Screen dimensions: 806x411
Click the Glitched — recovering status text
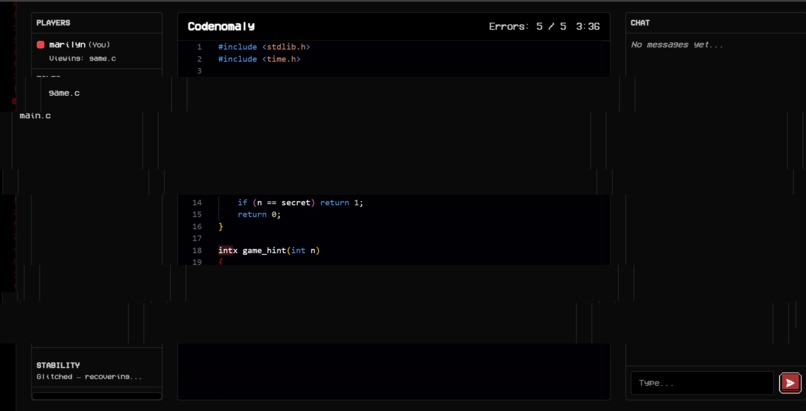tap(89, 377)
